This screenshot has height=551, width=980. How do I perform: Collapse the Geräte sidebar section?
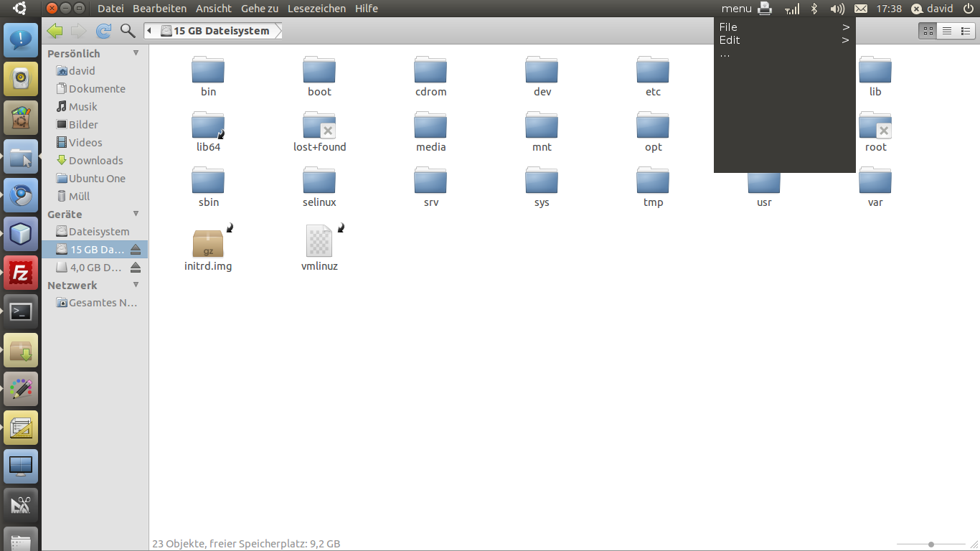pos(136,214)
